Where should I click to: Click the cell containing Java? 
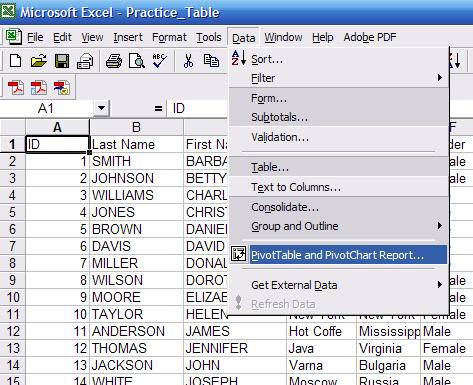321,348
